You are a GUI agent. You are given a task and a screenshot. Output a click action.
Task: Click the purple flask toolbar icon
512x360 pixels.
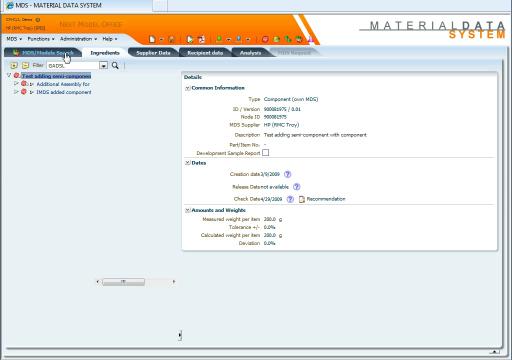click(310, 40)
